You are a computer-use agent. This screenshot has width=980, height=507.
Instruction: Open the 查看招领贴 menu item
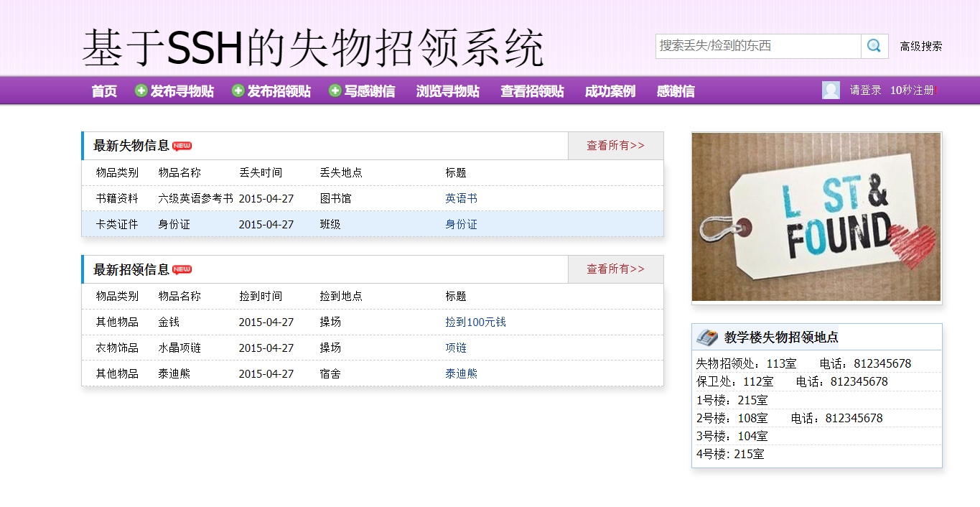[x=533, y=91]
